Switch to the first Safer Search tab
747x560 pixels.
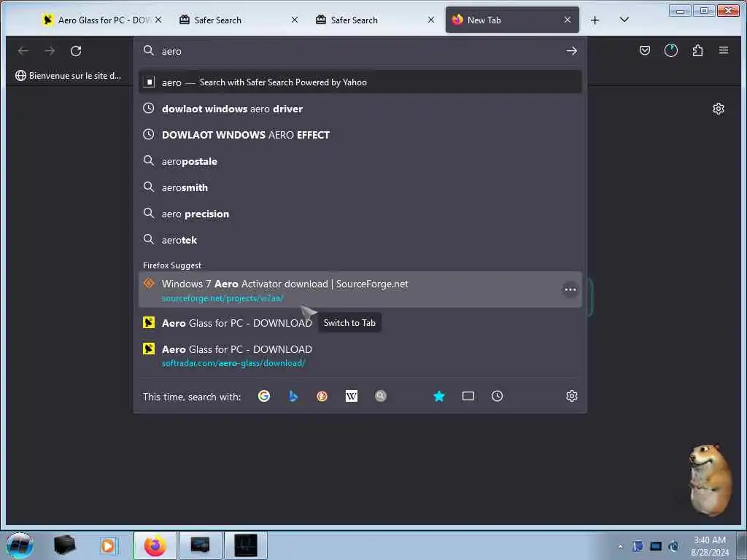coord(239,20)
